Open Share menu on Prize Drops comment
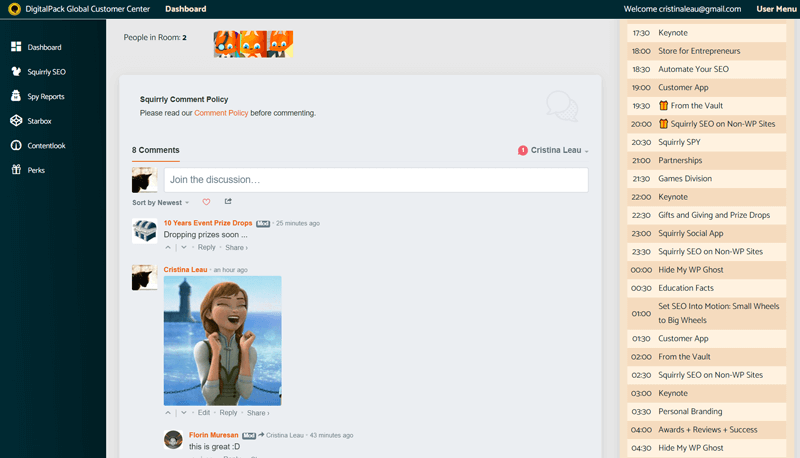 coord(236,247)
